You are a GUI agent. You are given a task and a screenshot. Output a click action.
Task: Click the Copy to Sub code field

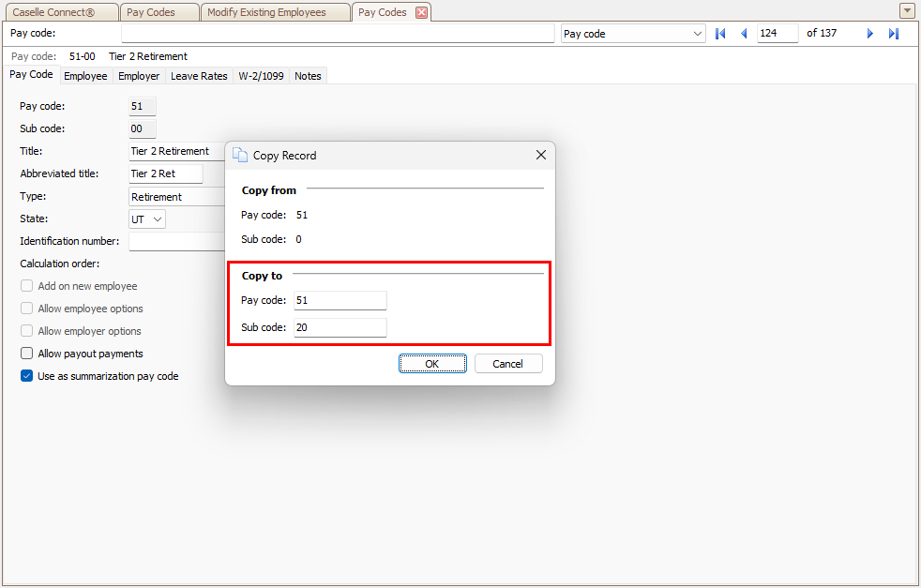point(340,328)
